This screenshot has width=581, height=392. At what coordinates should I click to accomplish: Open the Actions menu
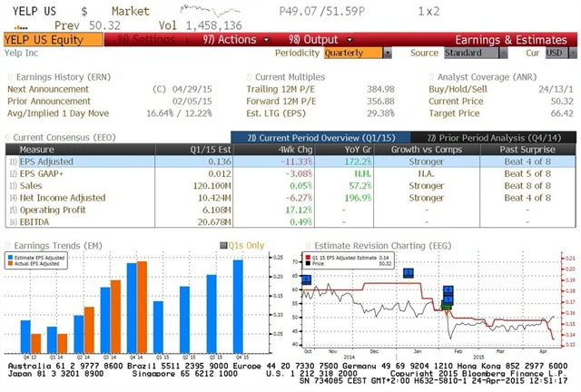pyautogui.click(x=230, y=40)
